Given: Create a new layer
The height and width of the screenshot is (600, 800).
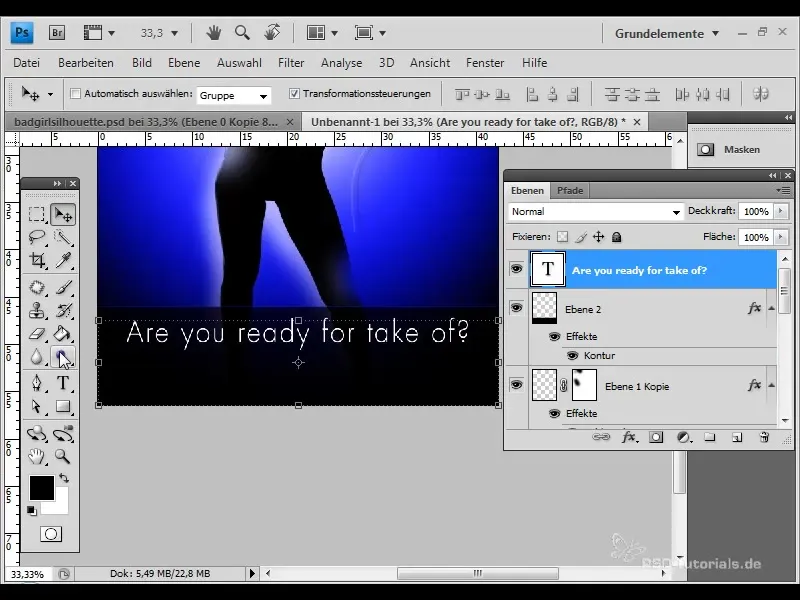Looking at the screenshot, I should coord(737,437).
